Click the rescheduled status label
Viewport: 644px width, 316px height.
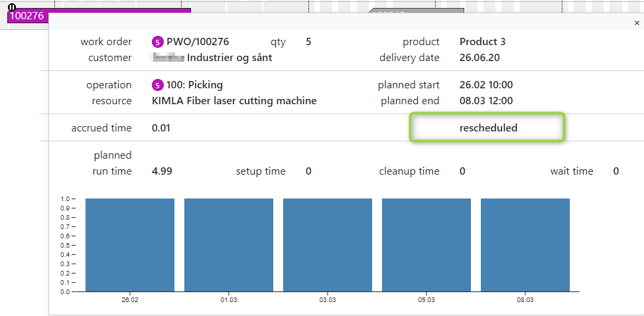point(488,128)
